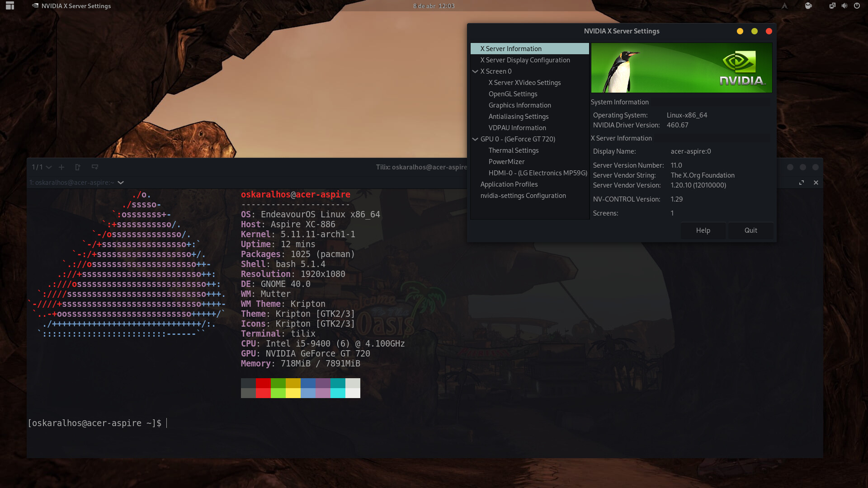
Task: Open Application Profiles page
Action: [509, 184]
